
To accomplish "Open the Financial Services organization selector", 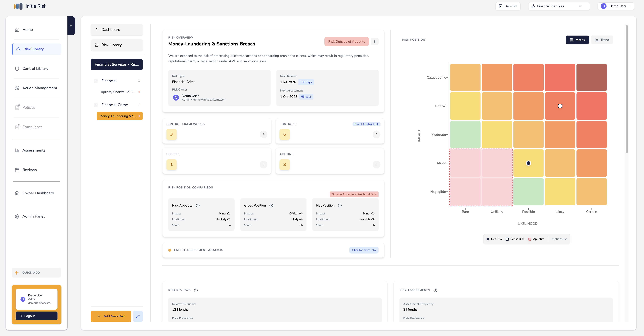I will click(x=558, y=6).
